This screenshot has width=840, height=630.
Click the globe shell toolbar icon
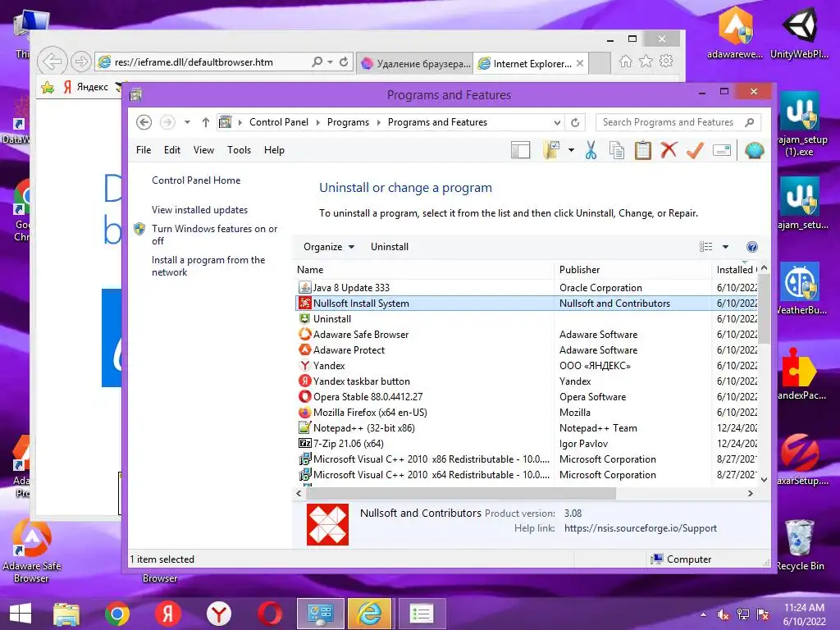click(x=755, y=151)
